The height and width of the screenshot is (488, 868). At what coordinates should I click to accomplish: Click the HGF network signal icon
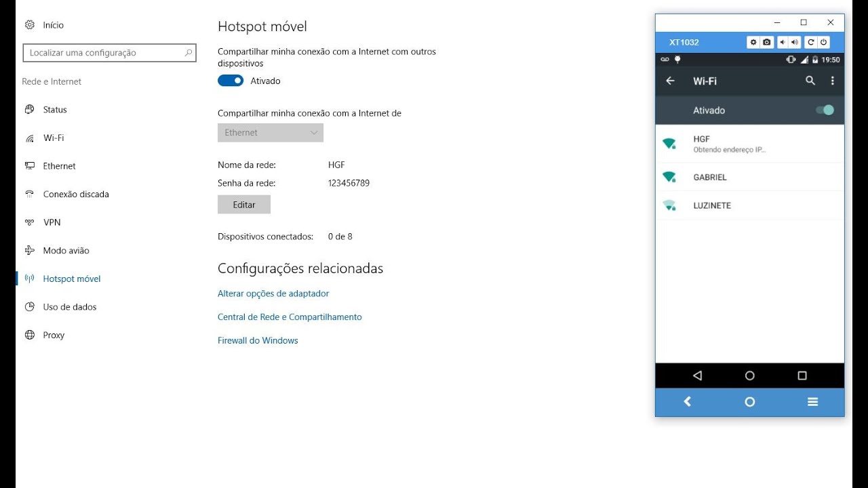pyautogui.click(x=669, y=144)
